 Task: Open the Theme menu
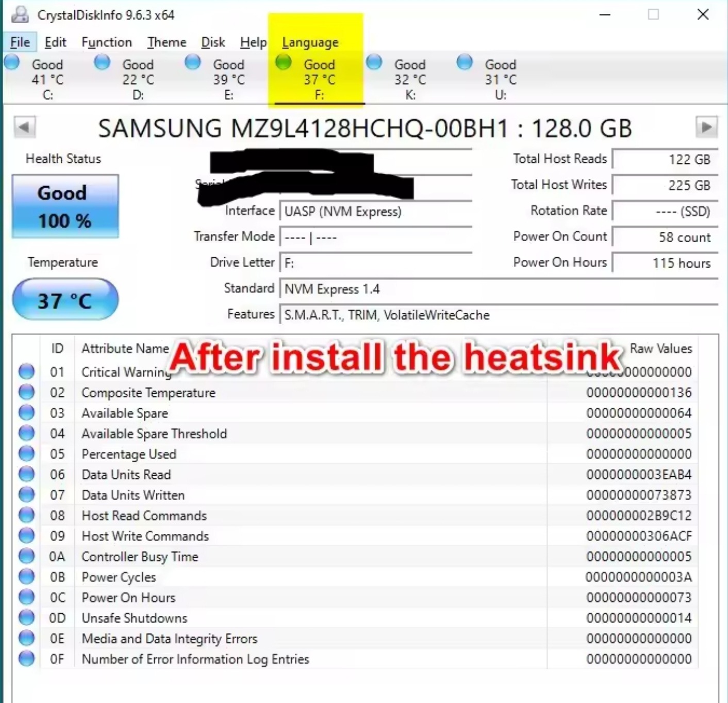(x=167, y=42)
